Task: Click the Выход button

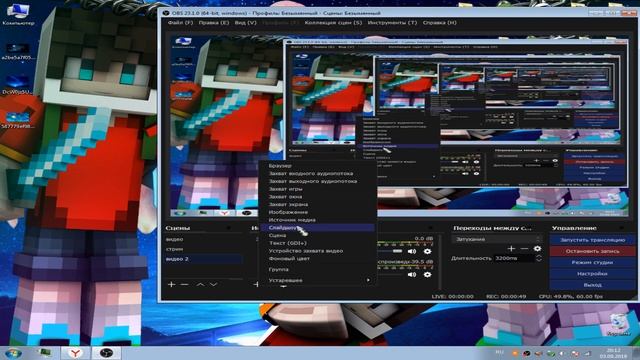Action: pyautogui.click(x=592, y=285)
